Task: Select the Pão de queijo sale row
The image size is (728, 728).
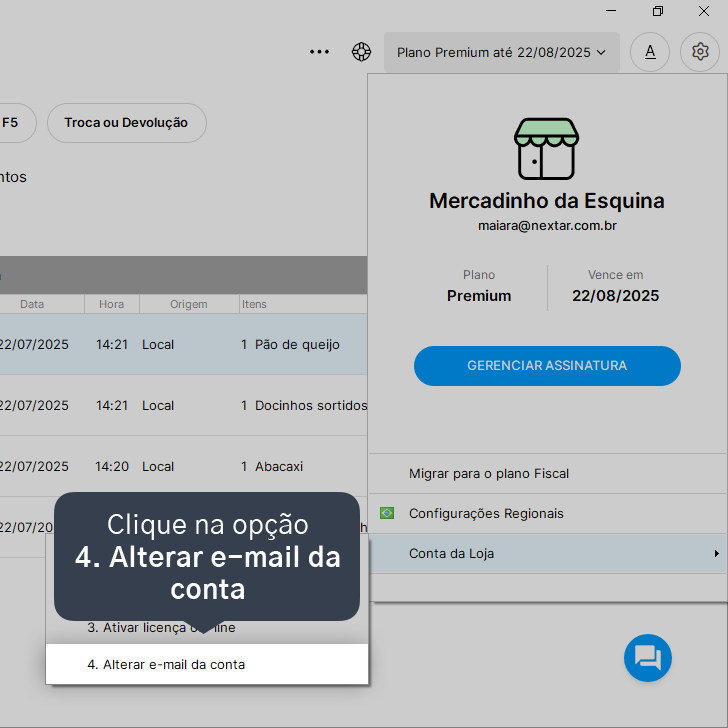Action: pyautogui.click(x=183, y=344)
